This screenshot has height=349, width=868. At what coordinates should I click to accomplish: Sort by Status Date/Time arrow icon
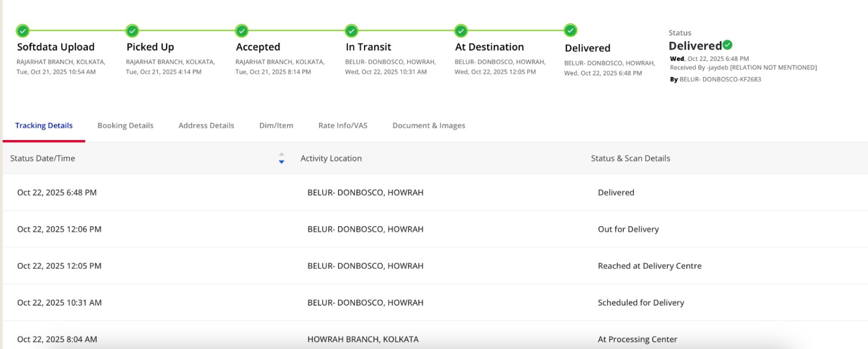coord(281,158)
